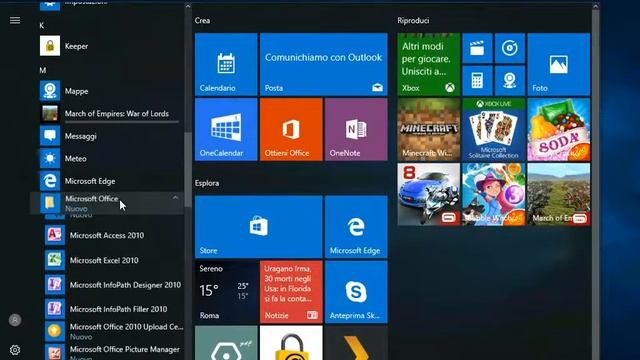Open the Xbox tile
The width and height of the screenshot is (640, 360).
pos(429,64)
